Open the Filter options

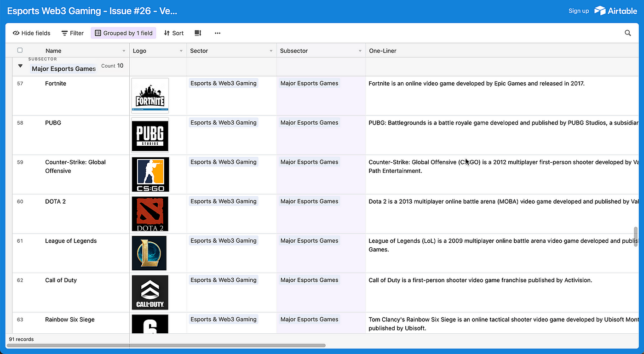72,33
